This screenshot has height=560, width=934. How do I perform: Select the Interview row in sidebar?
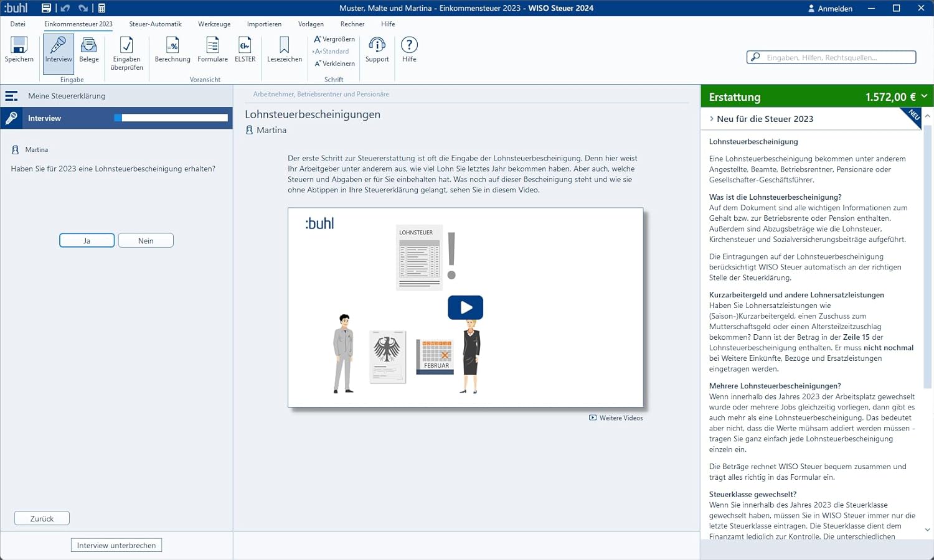[x=116, y=118]
